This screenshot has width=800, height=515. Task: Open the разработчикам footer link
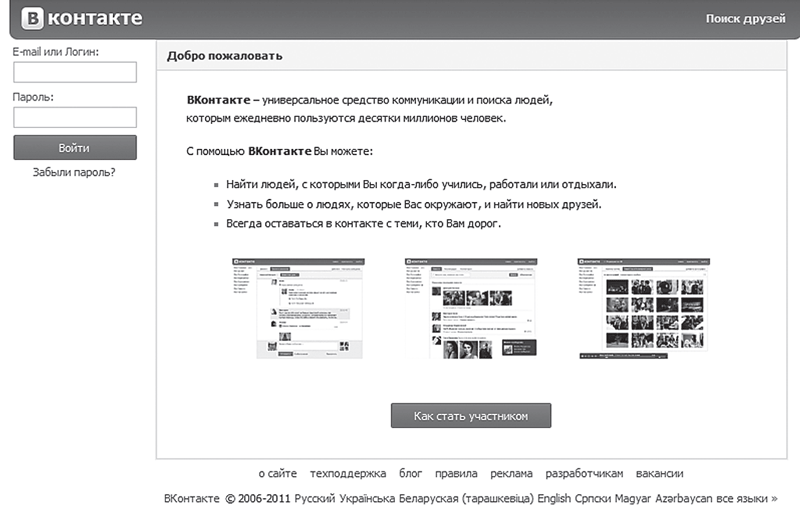coord(590,474)
